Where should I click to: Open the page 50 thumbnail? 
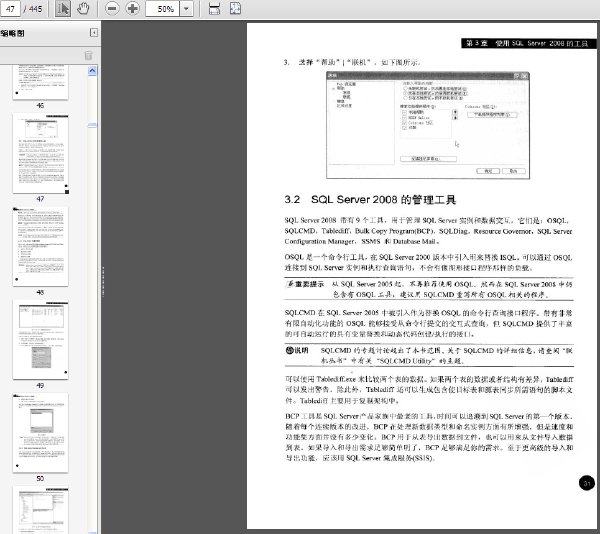coord(41,433)
